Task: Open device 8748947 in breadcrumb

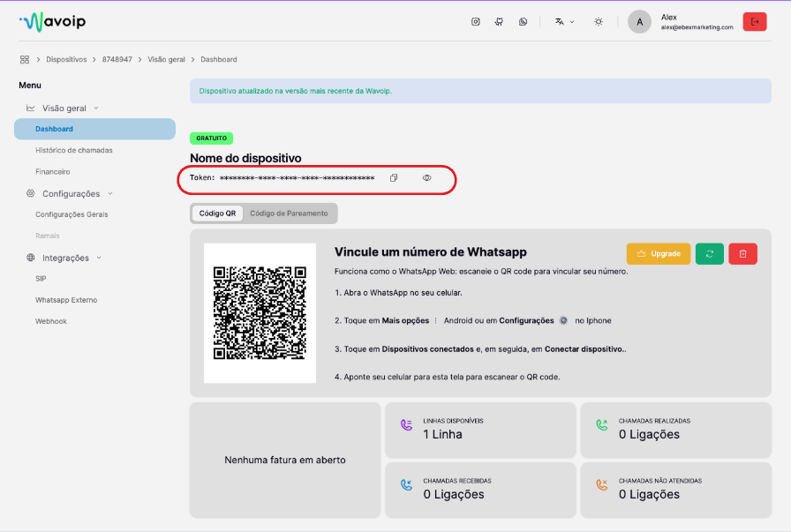Action: (x=117, y=59)
